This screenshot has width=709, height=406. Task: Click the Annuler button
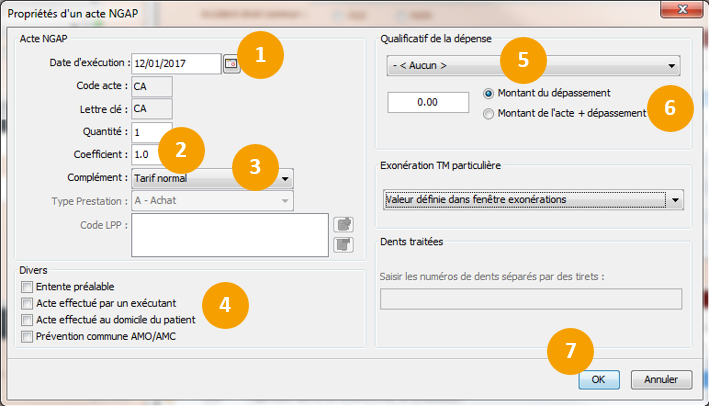point(661,380)
